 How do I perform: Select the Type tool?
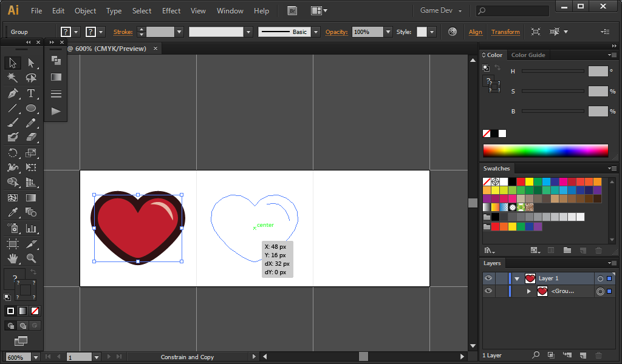31,93
